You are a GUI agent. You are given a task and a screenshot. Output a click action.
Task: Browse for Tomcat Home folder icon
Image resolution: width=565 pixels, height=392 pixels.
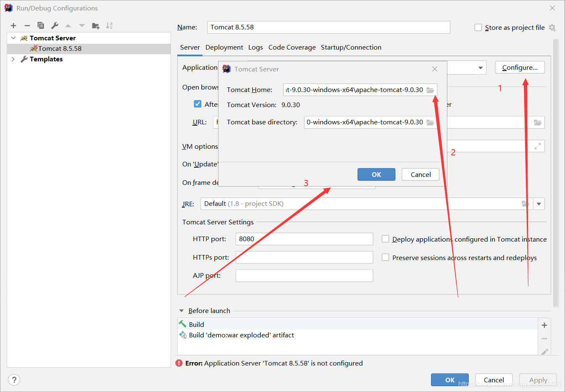point(430,90)
